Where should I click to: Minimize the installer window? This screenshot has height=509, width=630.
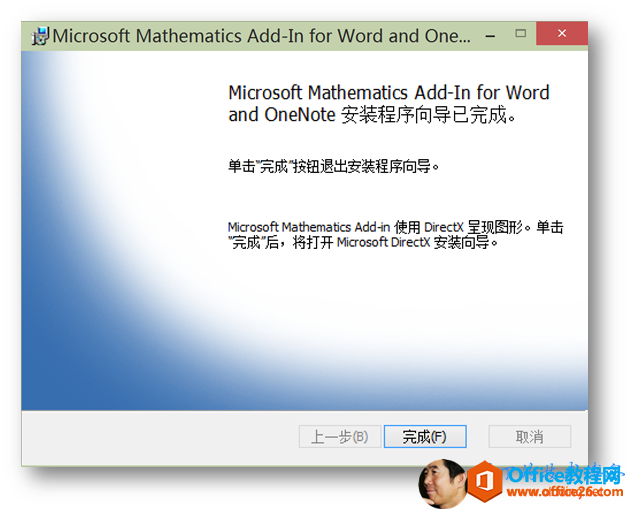tap(490, 36)
